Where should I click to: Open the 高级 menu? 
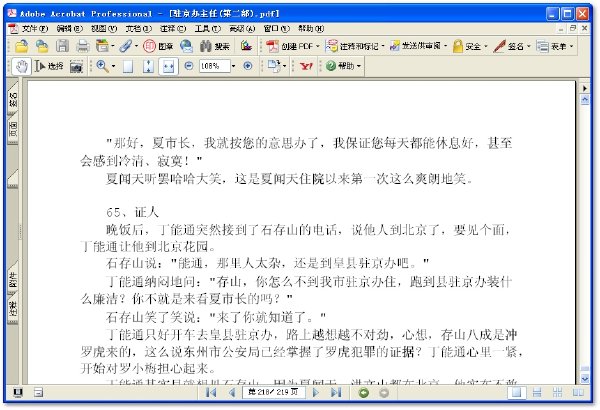click(x=242, y=28)
